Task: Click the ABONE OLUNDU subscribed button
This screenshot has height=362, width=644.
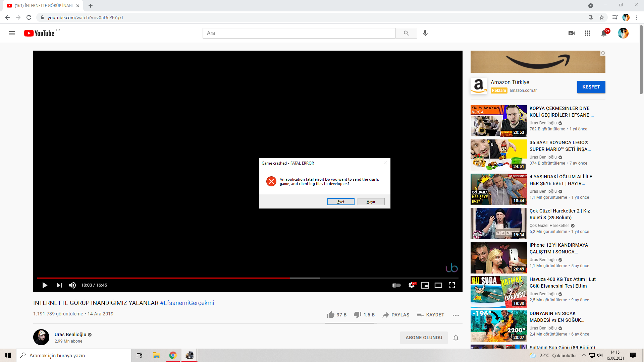Action: pyautogui.click(x=424, y=338)
